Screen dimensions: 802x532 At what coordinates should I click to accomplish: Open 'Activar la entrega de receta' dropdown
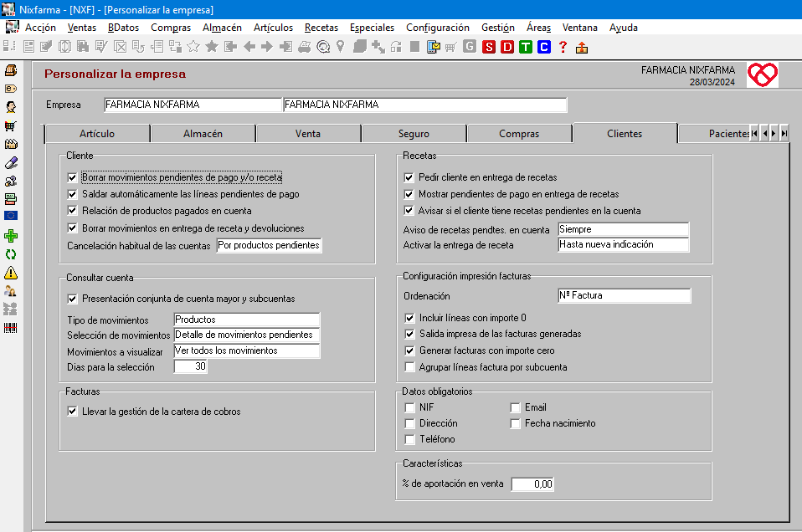(x=624, y=245)
